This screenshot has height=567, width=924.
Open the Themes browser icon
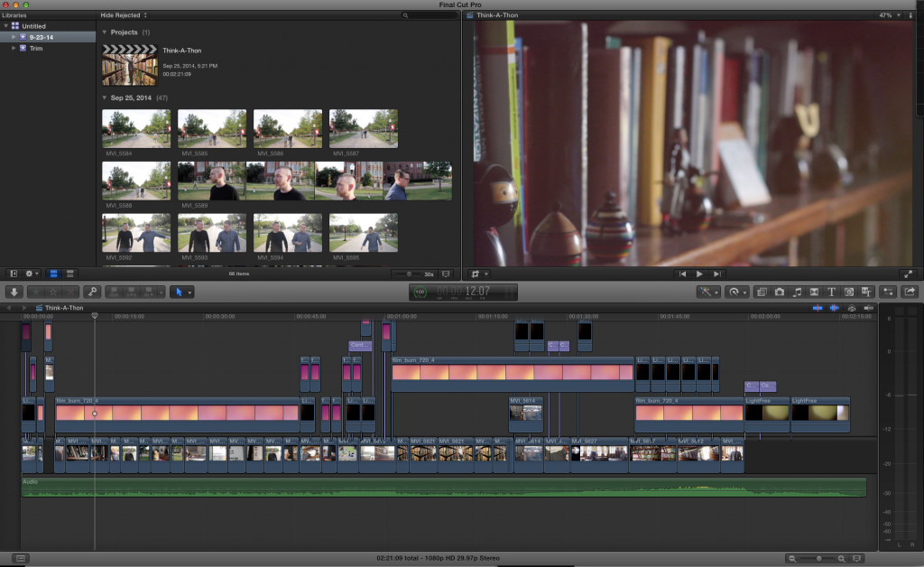866,292
